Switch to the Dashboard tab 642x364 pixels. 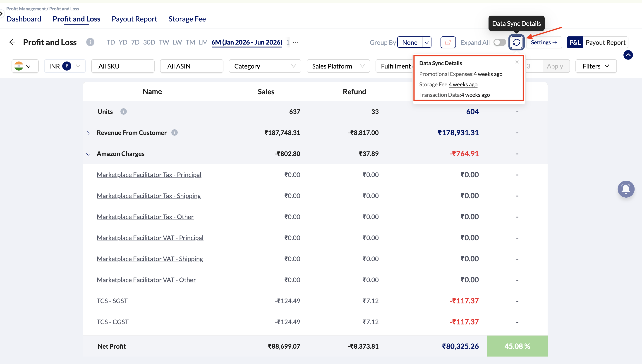pos(24,19)
